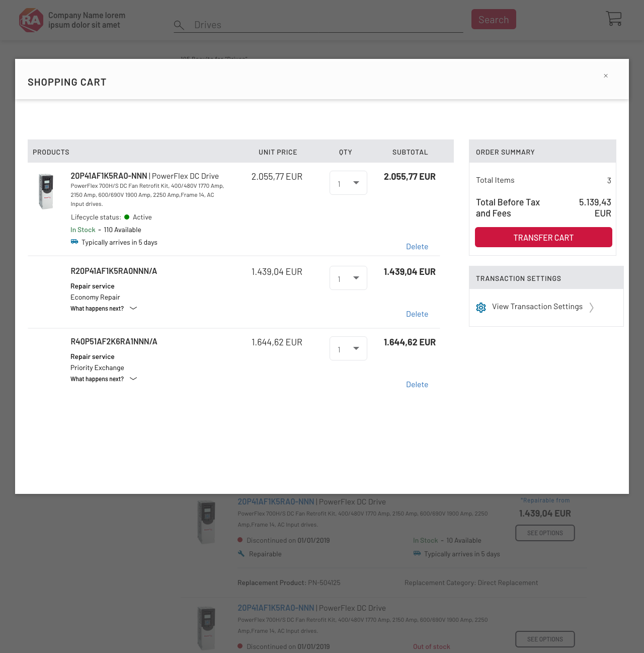Image resolution: width=644 pixels, height=653 pixels.
Task: Delete the Priority Exchange service item
Action: tap(417, 385)
